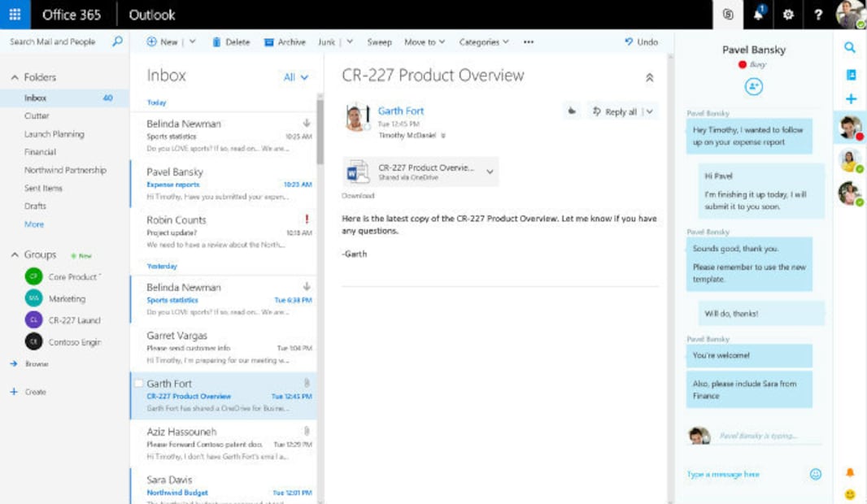This screenshot has height=504, width=867.
Task: Show more folders with the More link
Action: click(x=34, y=224)
